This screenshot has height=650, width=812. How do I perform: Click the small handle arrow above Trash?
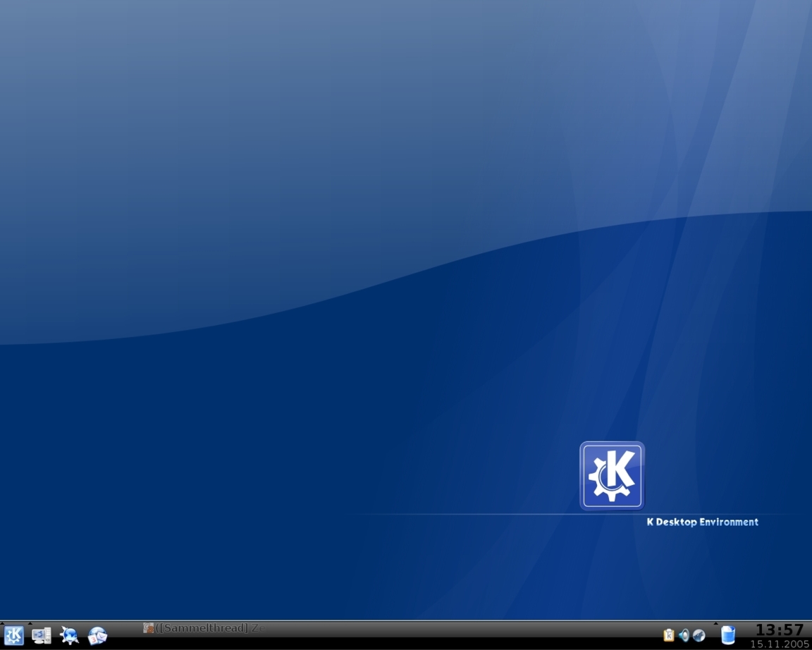(x=716, y=623)
